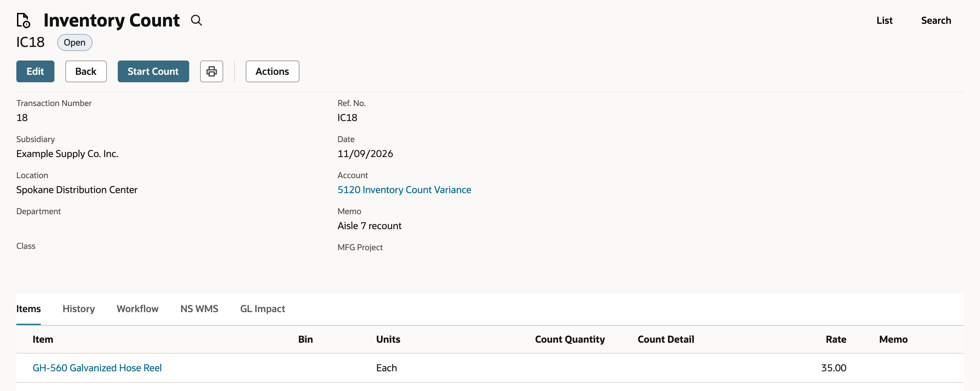The width and height of the screenshot is (980, 391).
Task: Click the Class field label
Action: (x=26, y=246)
